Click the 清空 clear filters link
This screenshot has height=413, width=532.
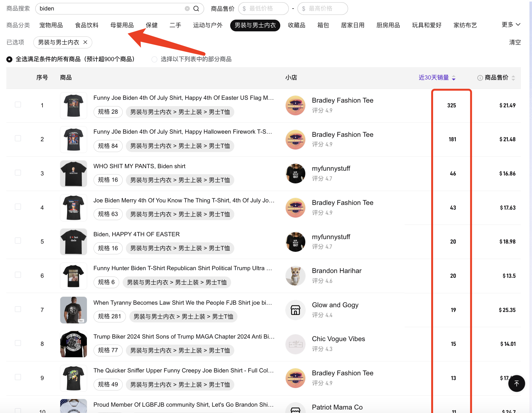pos(515,42)
